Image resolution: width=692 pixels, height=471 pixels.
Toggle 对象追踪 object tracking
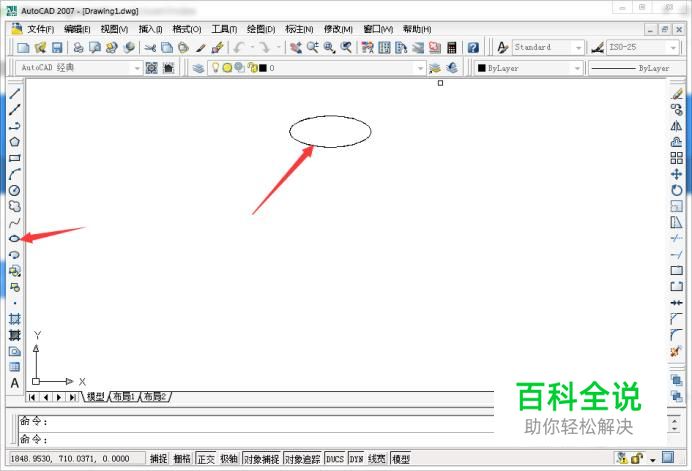tap(302, 459)
